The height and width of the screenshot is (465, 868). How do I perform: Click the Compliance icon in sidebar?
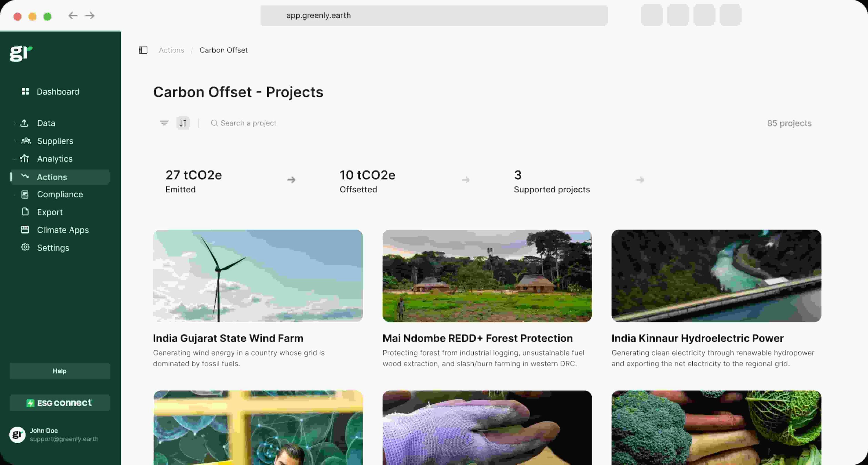click(25, 194)
